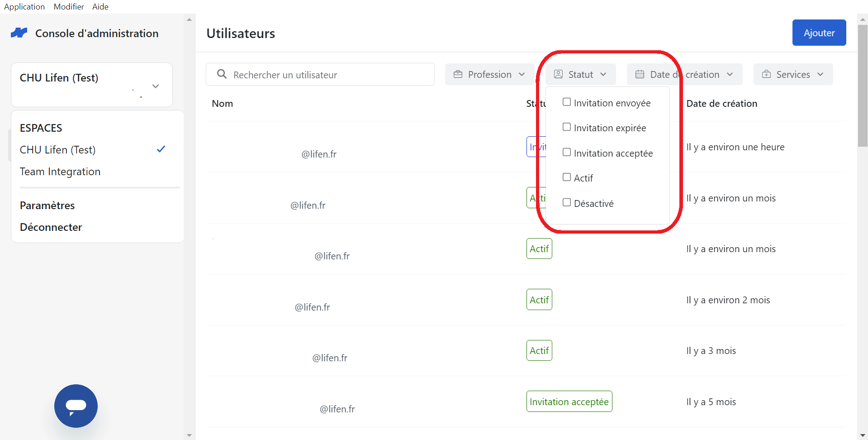868x440 pixels.
Task: Click the person icon on Statut filter
Action: click(x=558, y=74)
